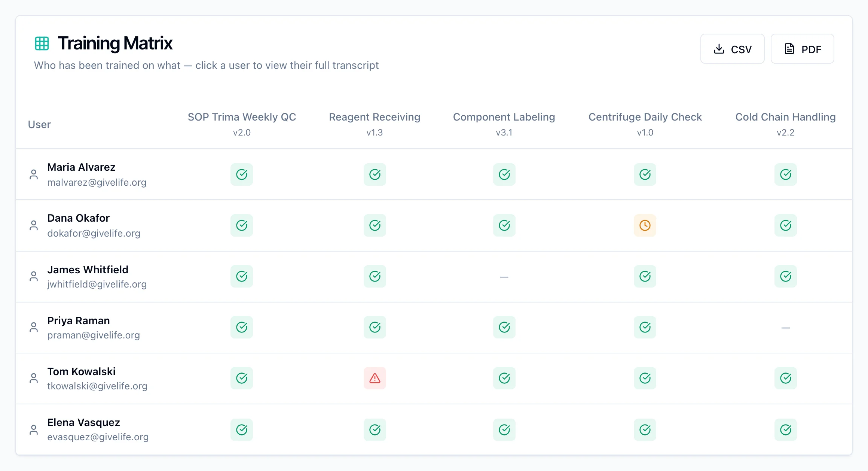Screen dimensions: 868x471
Task: Click Priya Raman's SOP Trima Weekly QC checkmark
Action: coord(242,327)
